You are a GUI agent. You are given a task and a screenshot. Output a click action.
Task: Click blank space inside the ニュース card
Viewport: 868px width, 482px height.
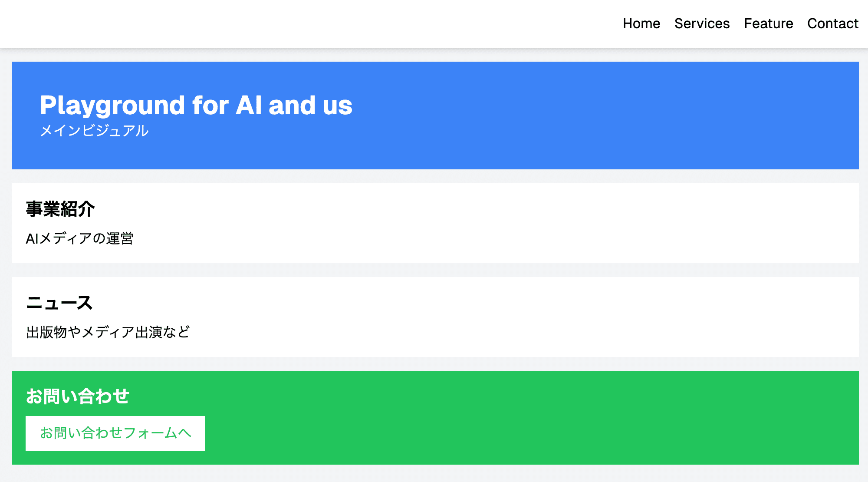pos(521,317)
